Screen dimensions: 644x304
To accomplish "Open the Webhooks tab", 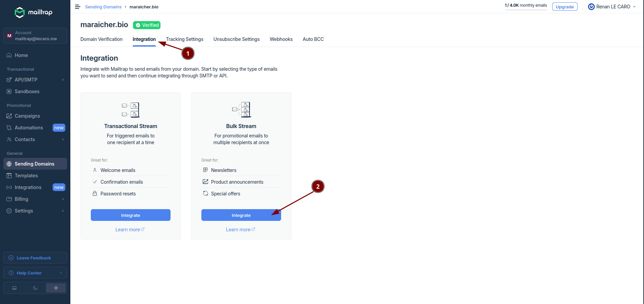I will click(x=281, y=39).
